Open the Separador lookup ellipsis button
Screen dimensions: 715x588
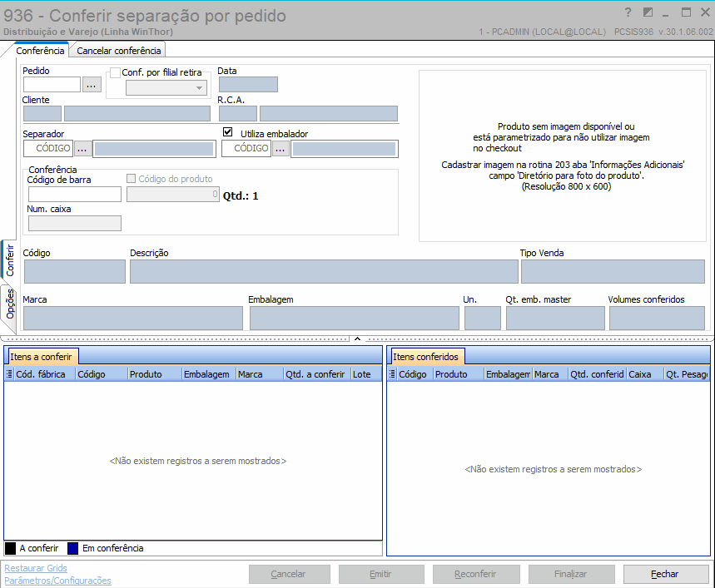pyautogui.click(x=82, y=149)
